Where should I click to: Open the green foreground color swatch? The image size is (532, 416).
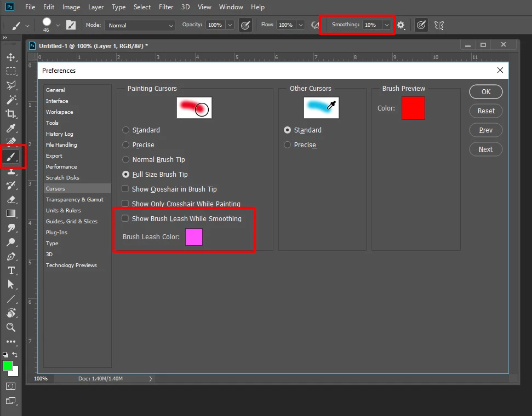[x=8, y=366]
